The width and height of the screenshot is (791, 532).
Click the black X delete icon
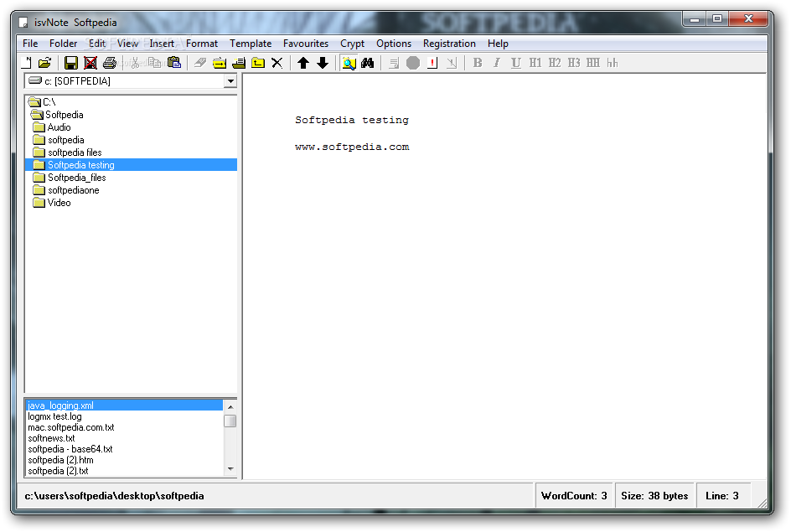coord(277,63)
